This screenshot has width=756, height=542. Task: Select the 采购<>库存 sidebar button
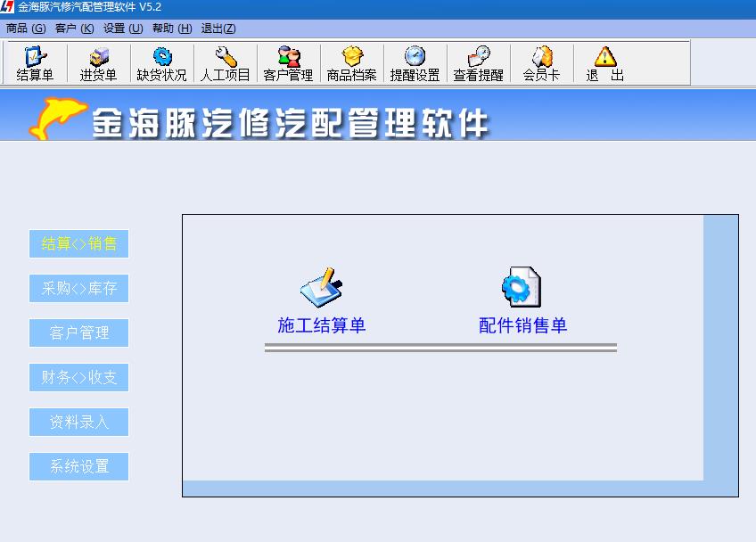tap(79, 288)
